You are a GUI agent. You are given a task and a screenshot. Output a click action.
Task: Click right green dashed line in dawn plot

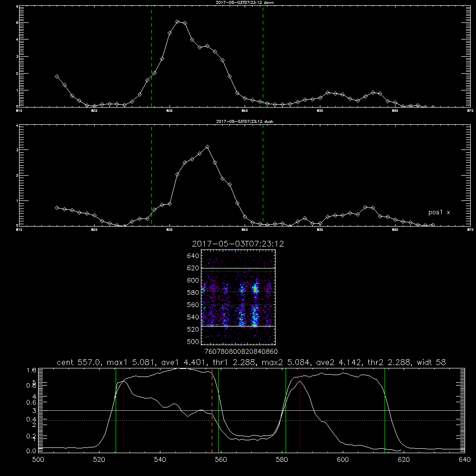pos(263,57)
